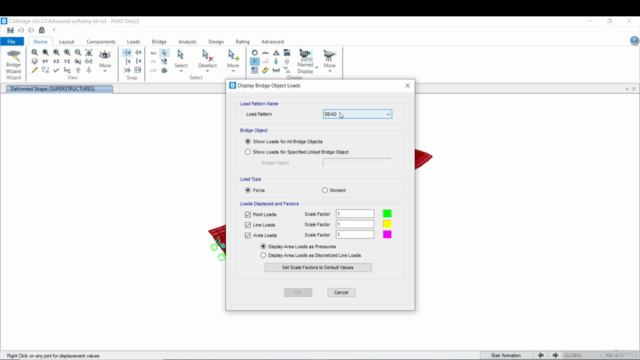640x360 pixels.
Task: Click the Line Loads Scale Factor field
Action: [355, 224]
